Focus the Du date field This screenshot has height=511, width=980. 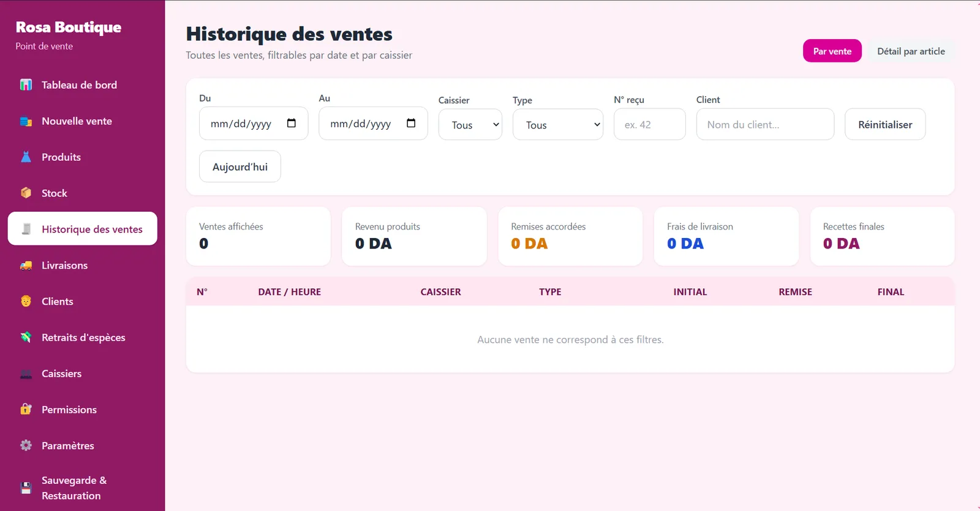tap(254, 124)
